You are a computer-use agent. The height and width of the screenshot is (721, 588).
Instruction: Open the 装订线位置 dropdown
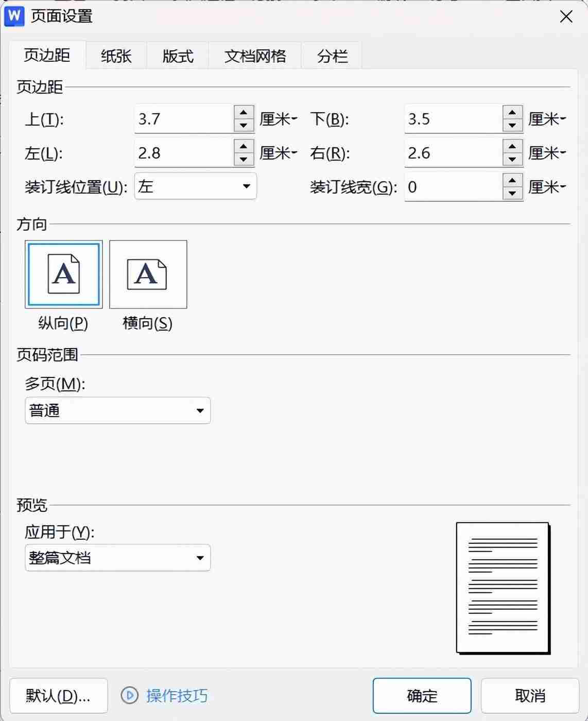[196, 186]
